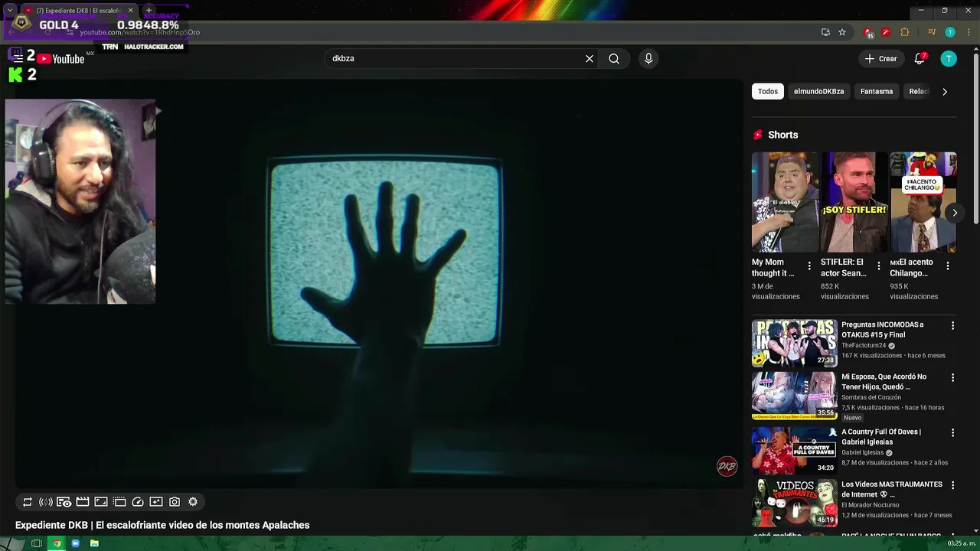
Task: Toggle the loop video button below player
Action: click(x=28, y=502)
